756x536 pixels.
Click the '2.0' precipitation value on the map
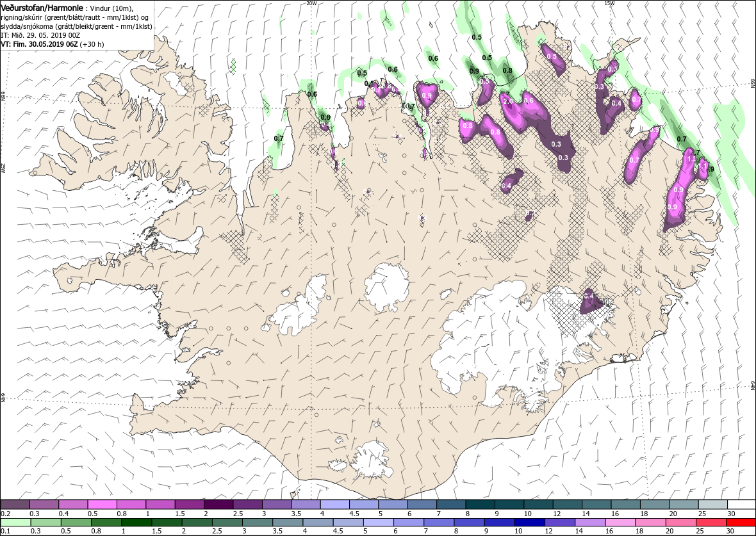coord(507,102)
